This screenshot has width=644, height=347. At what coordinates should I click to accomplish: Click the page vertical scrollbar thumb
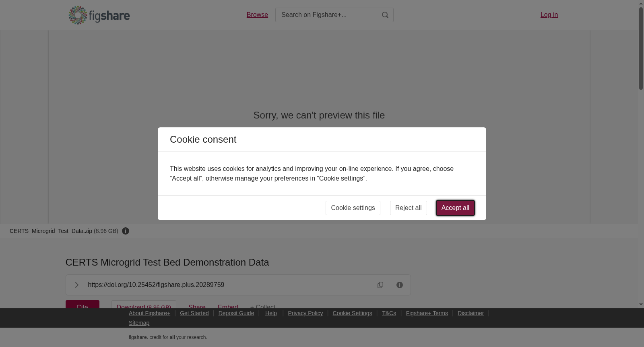[641, 48]
